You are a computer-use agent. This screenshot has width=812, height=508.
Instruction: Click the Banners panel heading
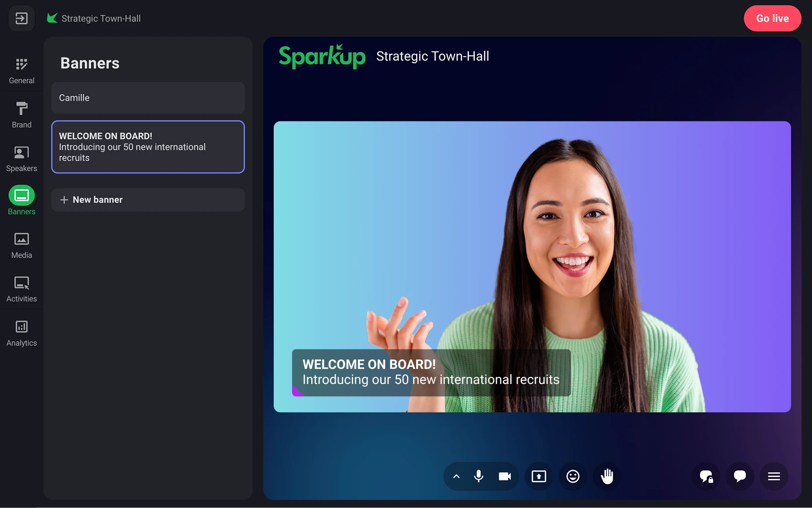[x=90, y=63]
